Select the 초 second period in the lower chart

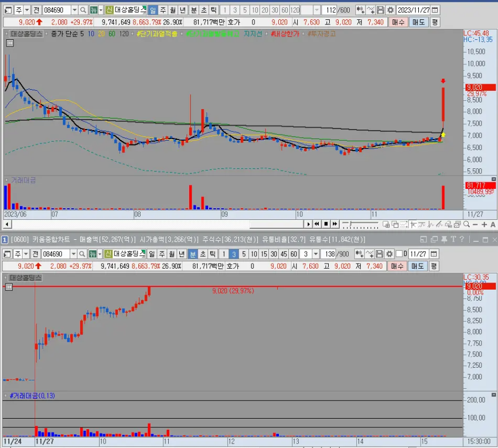click(203, 254)
